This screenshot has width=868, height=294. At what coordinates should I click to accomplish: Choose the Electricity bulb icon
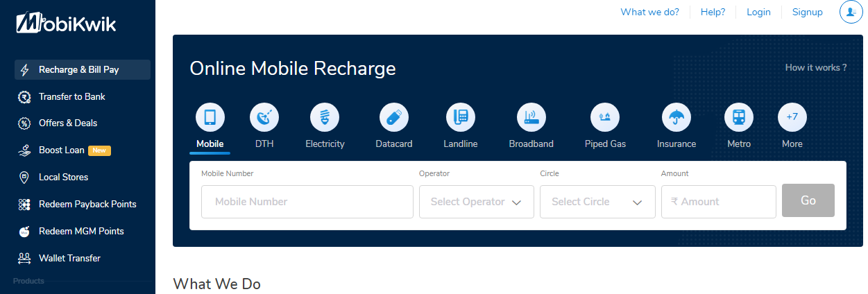[x=325, y=117]
